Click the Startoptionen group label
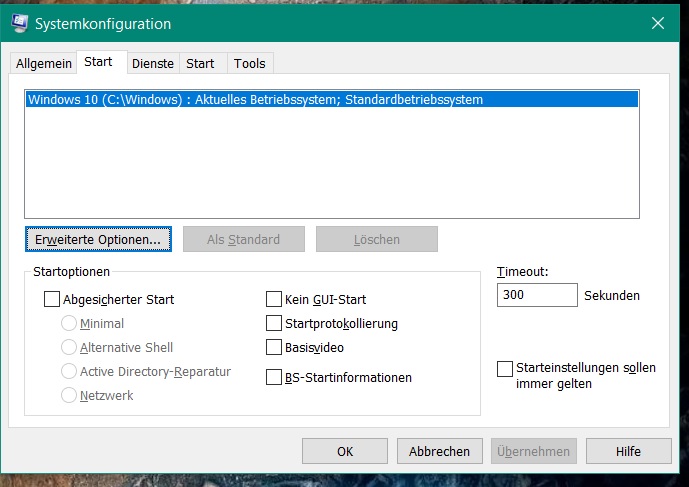689x487 pixels. [72, 272]
